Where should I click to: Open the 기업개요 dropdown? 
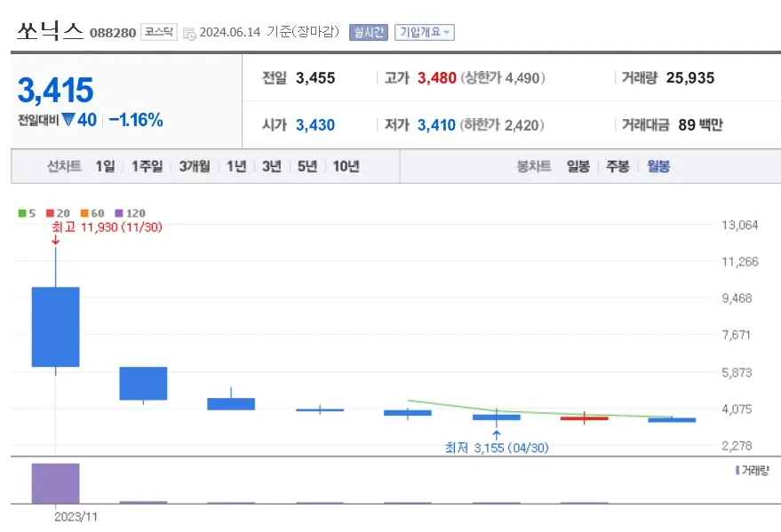pyautogui.click(x=425, y=32)
